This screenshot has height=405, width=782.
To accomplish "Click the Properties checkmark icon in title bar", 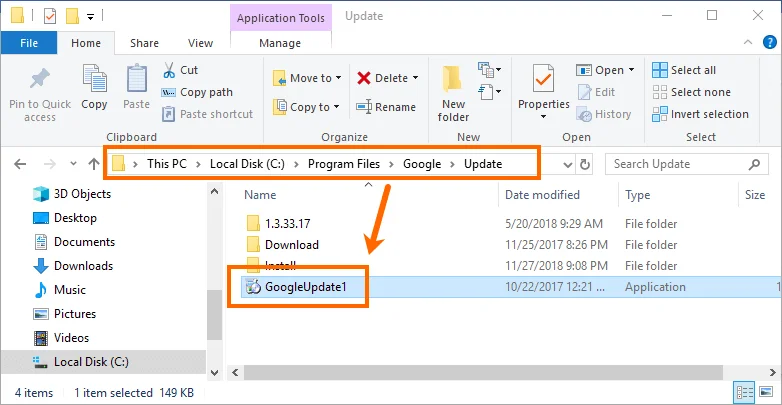I will tap(50, 16).
